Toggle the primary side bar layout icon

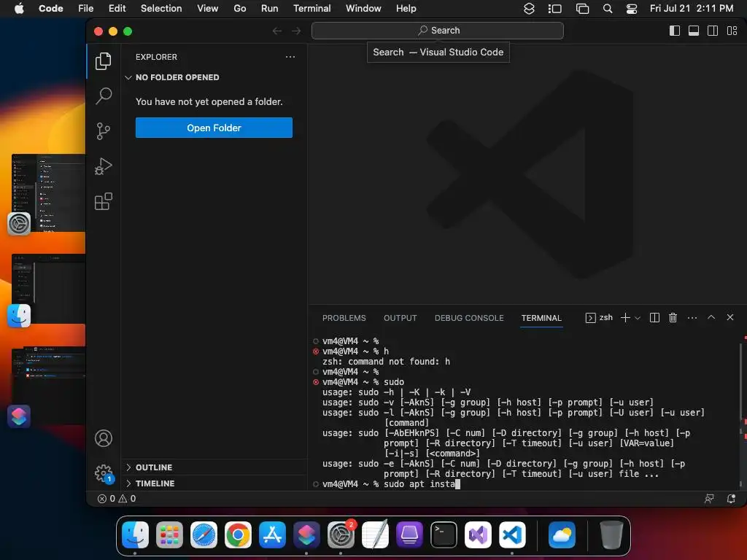tap(675, 31)
